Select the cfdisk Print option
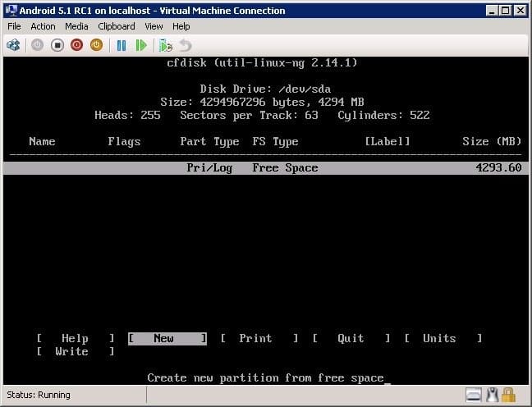 point(259,338)
